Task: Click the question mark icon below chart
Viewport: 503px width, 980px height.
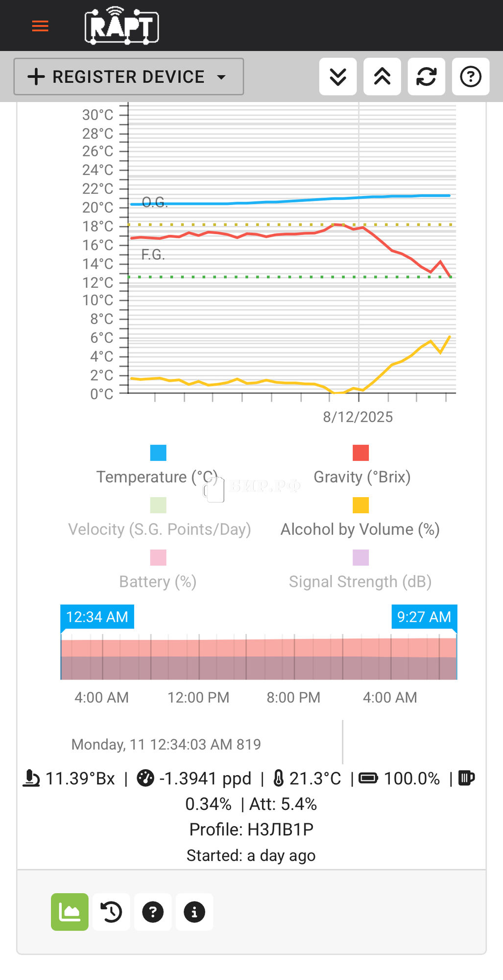Action: (153, 912)
